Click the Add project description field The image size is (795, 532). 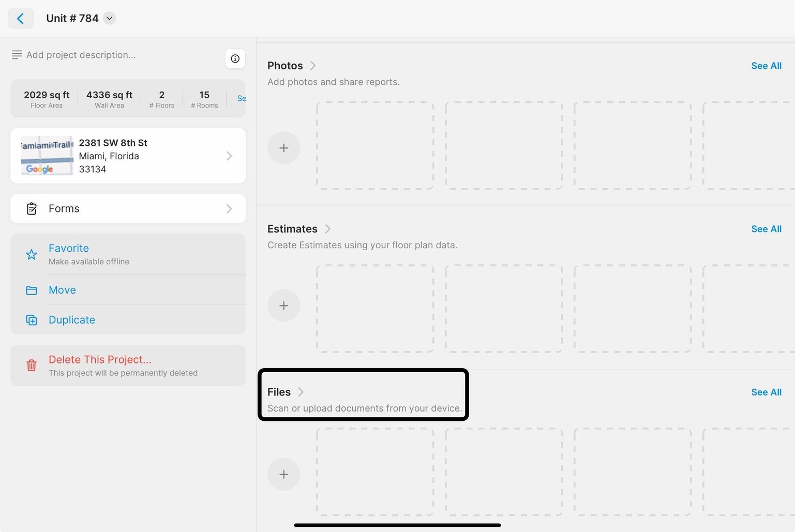(x=81, y=55)
